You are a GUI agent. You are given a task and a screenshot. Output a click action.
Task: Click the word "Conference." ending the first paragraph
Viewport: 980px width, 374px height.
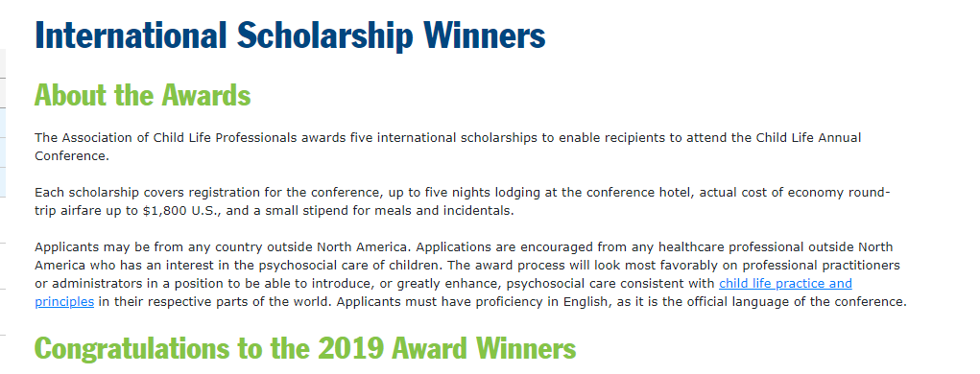click(x=72, y=156)
